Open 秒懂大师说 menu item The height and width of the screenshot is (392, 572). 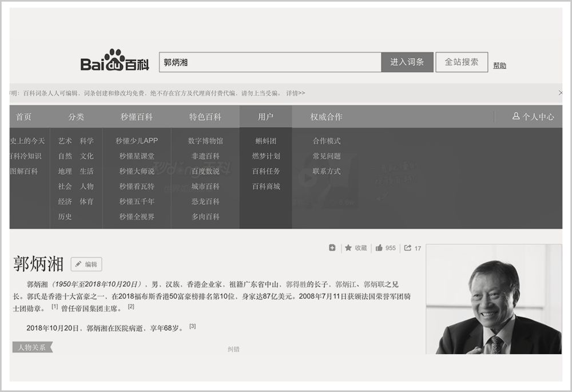tap(137, 171)
